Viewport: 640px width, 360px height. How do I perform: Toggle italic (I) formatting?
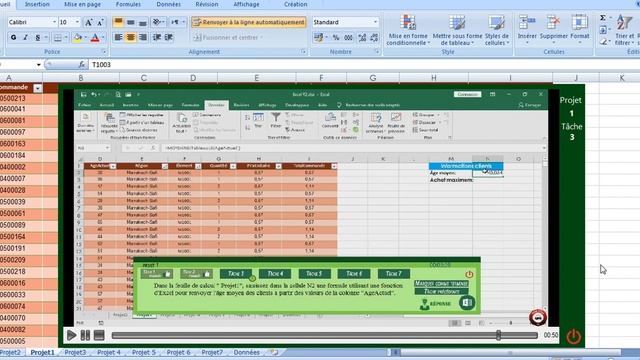(25, 38)
